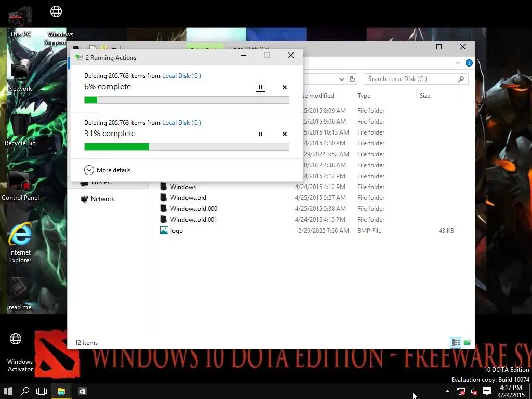Sort by Type column header
This screenshot has width=532, height=399.
[364, 96]
